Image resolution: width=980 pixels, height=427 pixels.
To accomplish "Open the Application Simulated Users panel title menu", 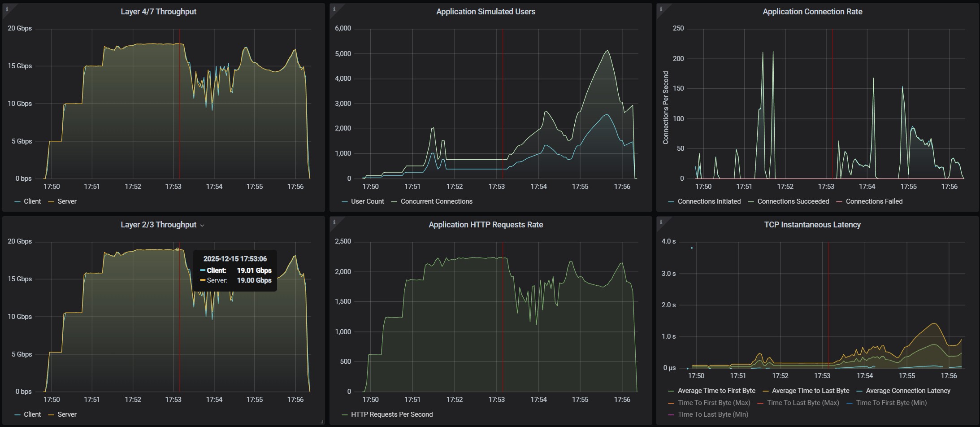I will pyautogui.click(x=486, y=12).
